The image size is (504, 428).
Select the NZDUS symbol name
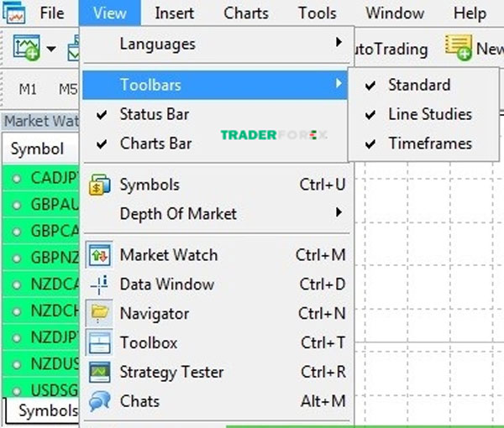click(x=55, y=363)
